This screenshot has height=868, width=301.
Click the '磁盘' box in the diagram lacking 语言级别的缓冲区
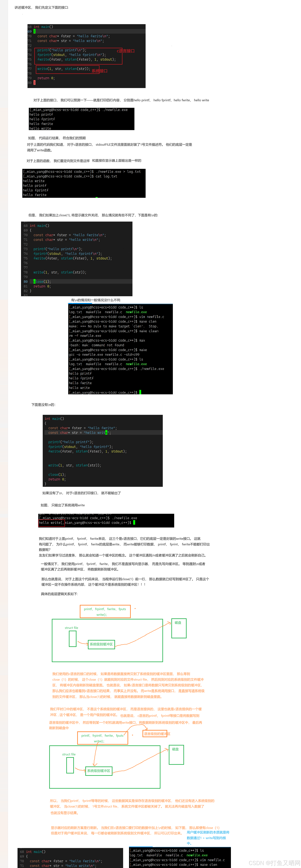179,628
